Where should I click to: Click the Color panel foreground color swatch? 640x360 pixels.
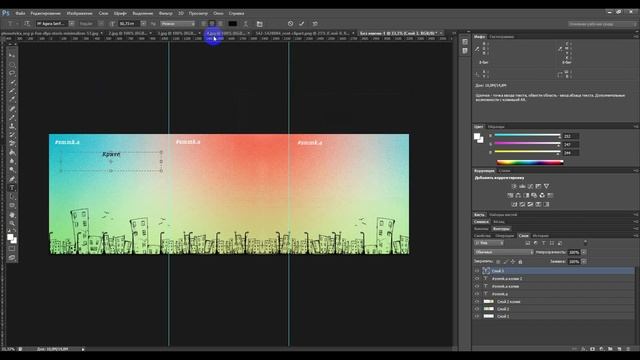click(x=477, y=137)
